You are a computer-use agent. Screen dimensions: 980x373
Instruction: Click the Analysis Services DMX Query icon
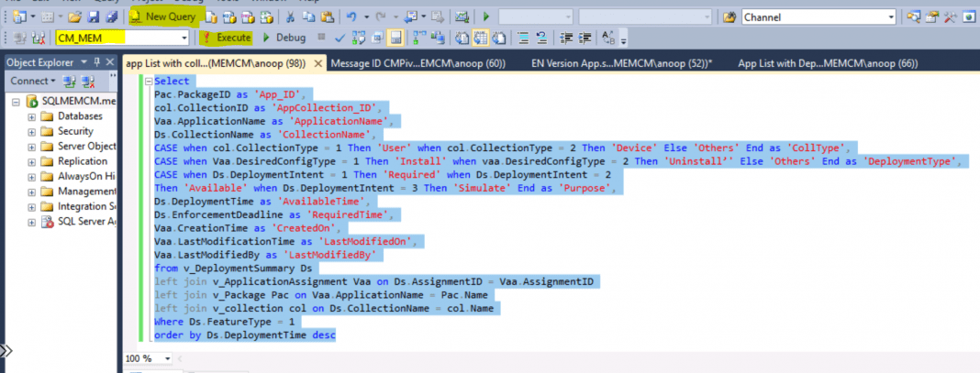tap(248, 16)
